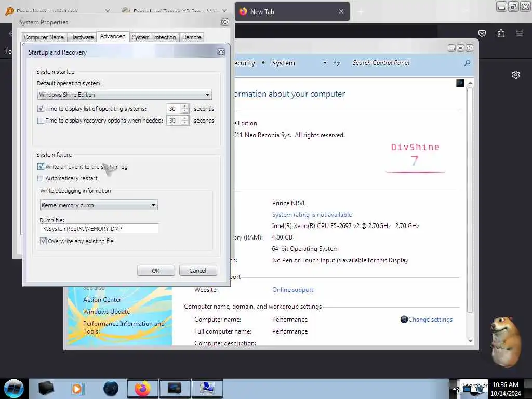Open the Firefox Extensions puzzle icon
The width and height of the screenshot is (532, 399).
501,33
